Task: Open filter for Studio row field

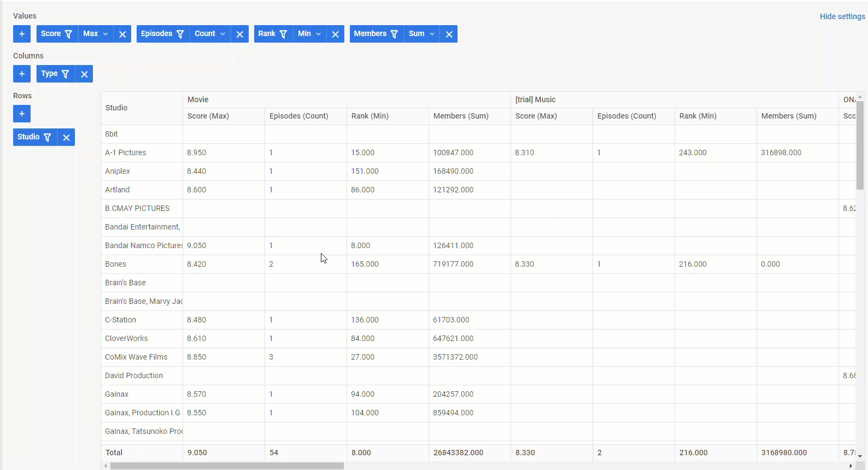Action: 48,137
